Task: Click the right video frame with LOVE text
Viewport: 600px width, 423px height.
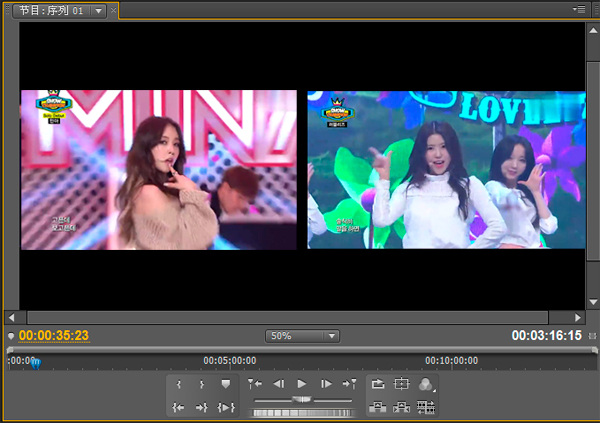Action: click(446, 170)
